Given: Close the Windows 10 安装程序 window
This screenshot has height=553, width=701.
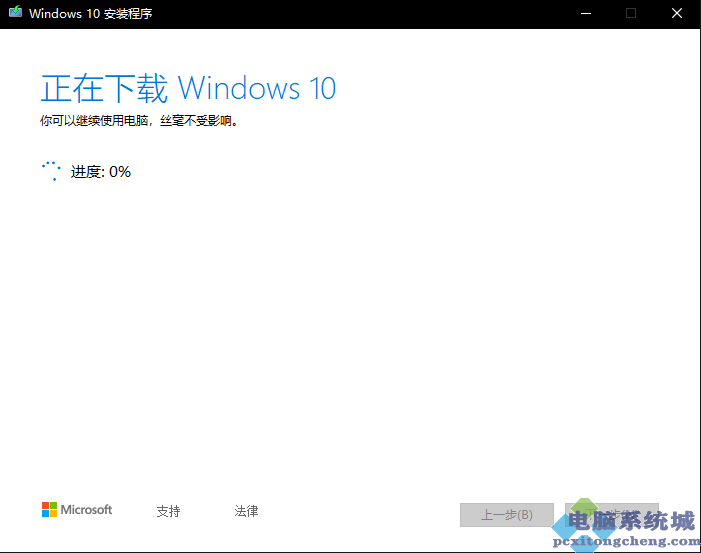Looking at the screenshot, I should coord(677,14).
